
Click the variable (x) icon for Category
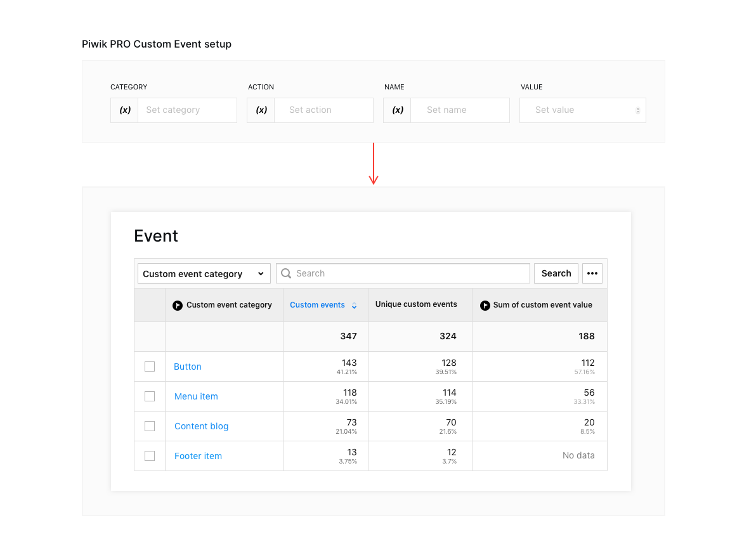point(125,110)
